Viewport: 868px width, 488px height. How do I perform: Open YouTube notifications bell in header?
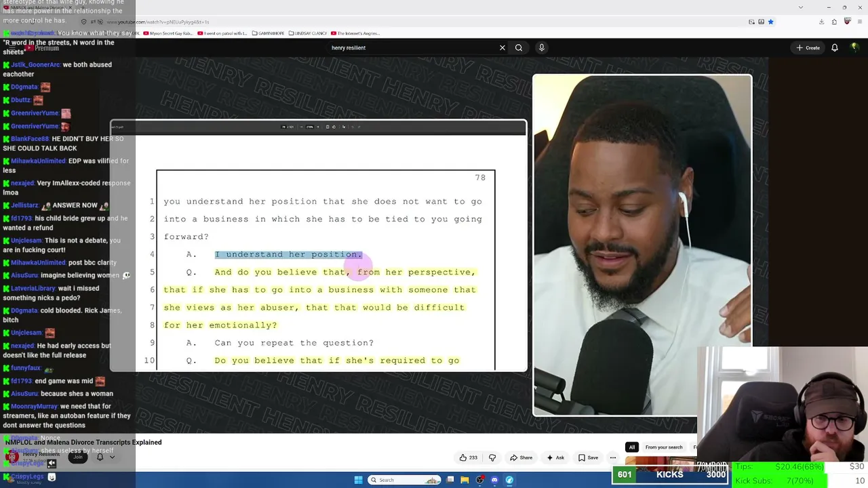tap(835, 47)
